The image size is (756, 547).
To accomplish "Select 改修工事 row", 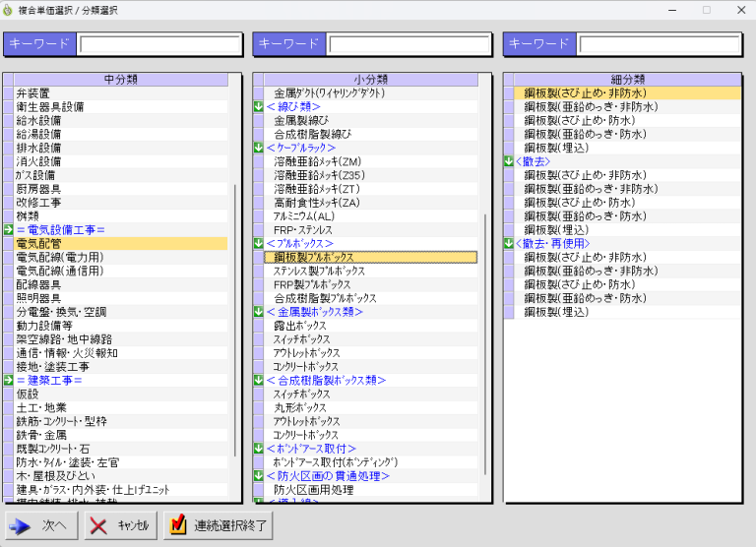I will 120,203.
